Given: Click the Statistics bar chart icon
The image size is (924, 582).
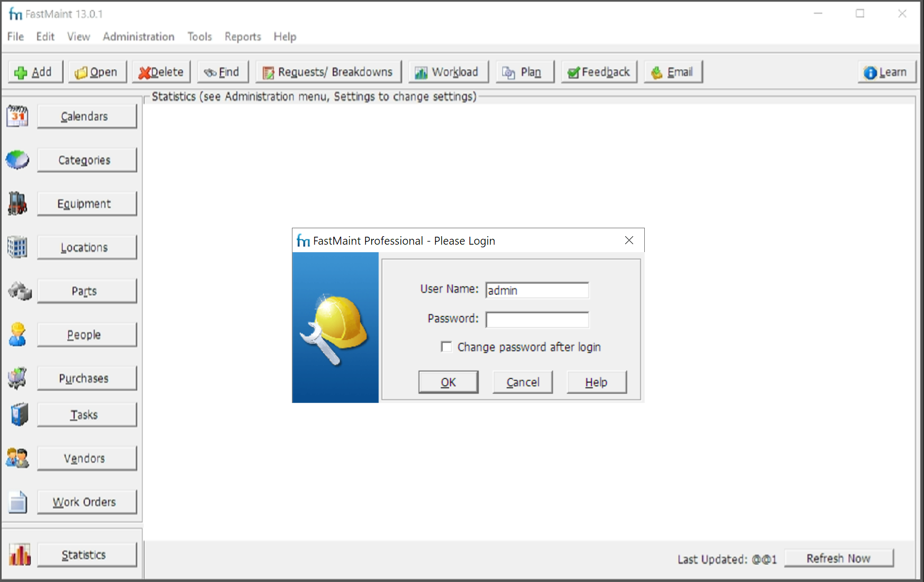Looking at the screenshot, I should pos(20,554).
